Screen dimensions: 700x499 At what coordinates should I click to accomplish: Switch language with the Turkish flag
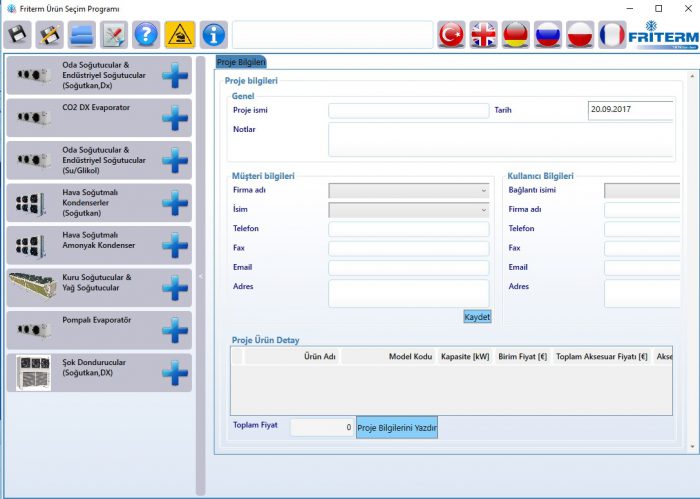point(451,34)
